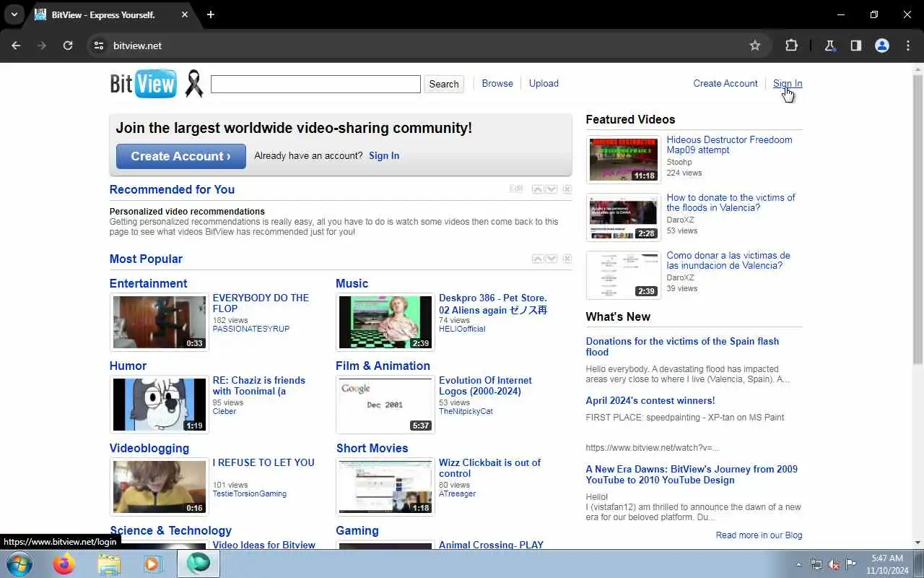Move Recommended for You section down
Screen dimensions: 924x578
[x=552, y=189]
